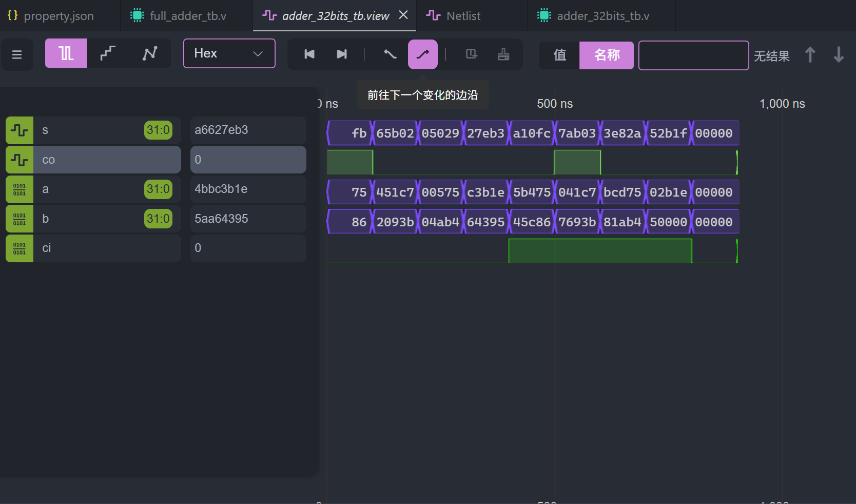Go to the next changing edge
Image resolution: width=856 pixels, height=504 pixels.
tap(422, 54)
